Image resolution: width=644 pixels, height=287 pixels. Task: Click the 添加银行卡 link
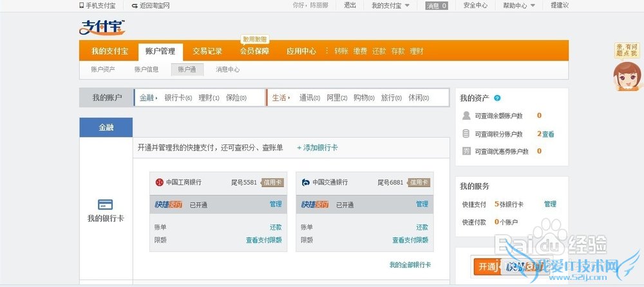tap(317, 148)
